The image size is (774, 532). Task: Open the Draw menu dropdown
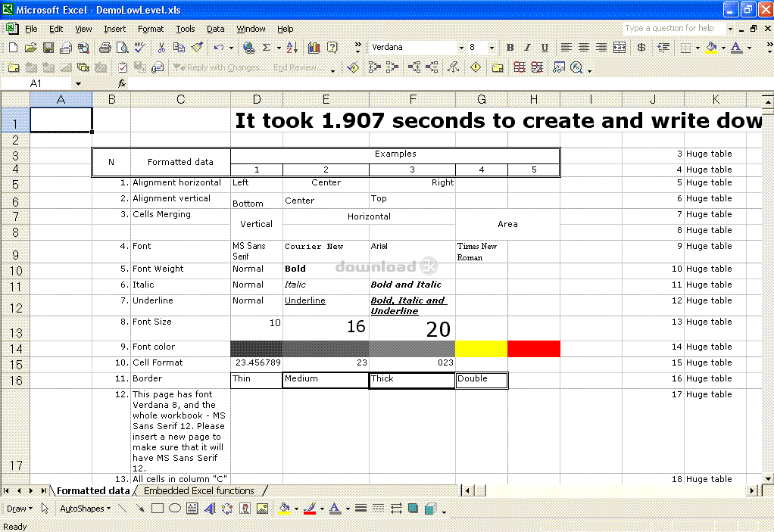tap(20, 509)
